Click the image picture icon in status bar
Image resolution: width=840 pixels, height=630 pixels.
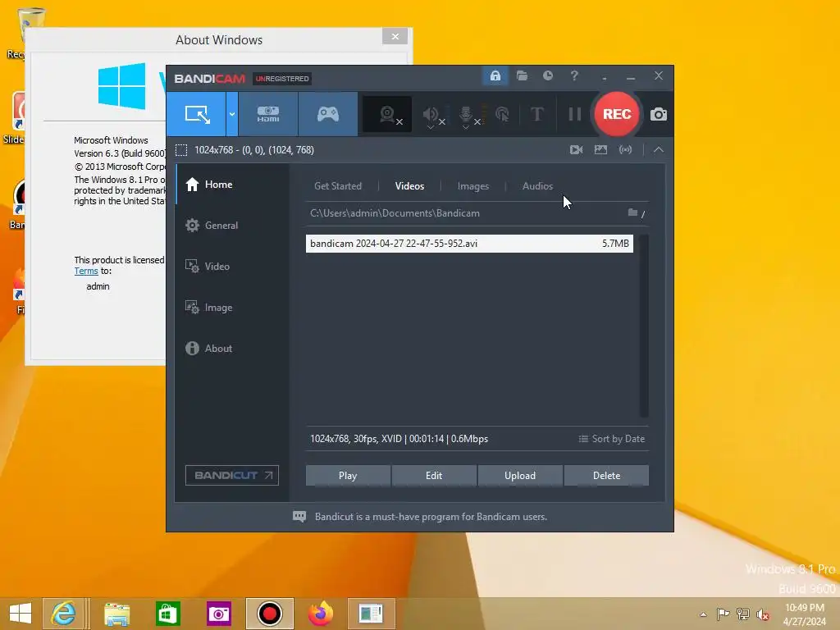601,150
